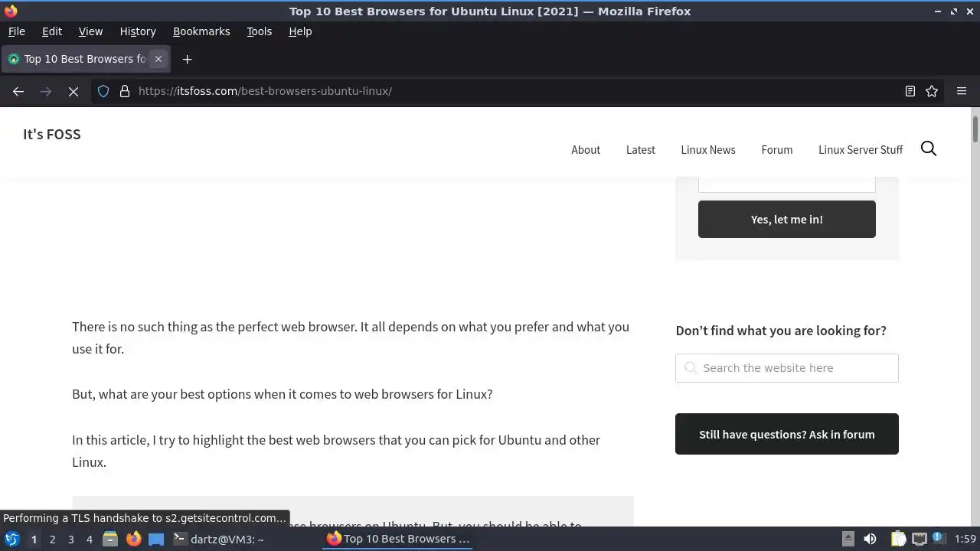Open the Bookmarks menu
Image resolution: width=980 pixels, height=551 pixels.
coord(201,31)
